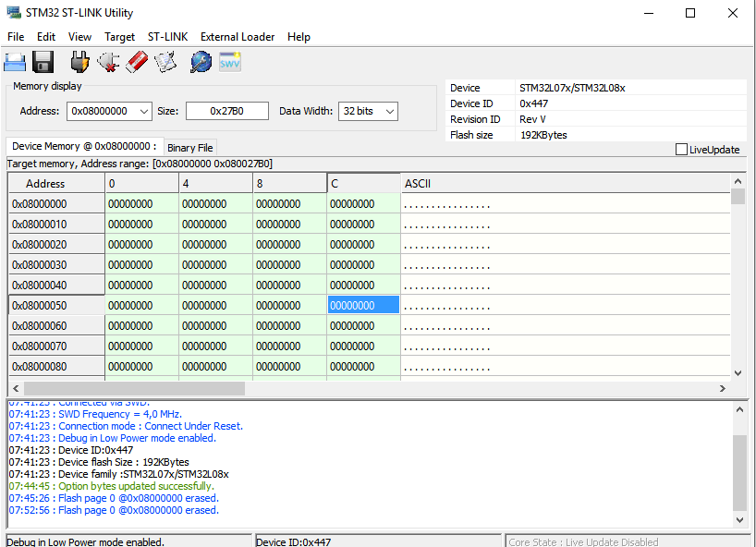
Task: Click the ASCII column header
Action: (x=565, y=184)
